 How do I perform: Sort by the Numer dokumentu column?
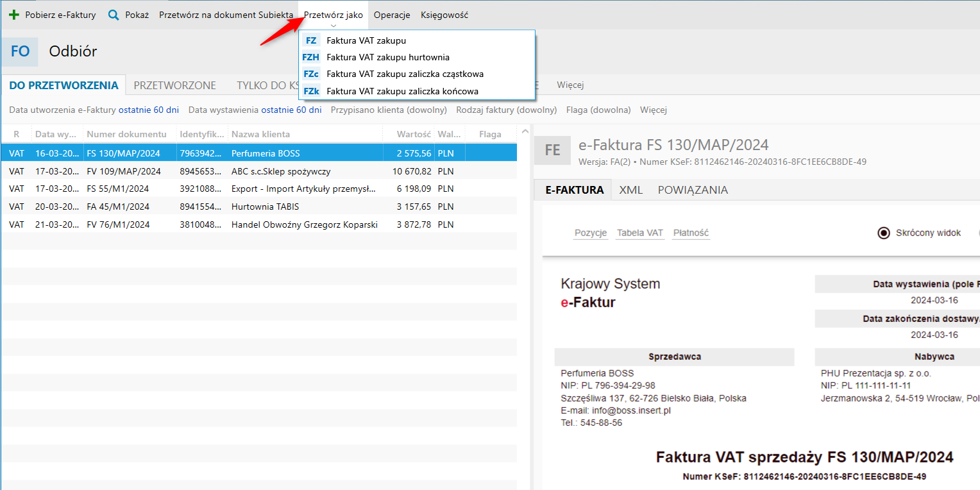pyautogui.click(x=130, y=134)
